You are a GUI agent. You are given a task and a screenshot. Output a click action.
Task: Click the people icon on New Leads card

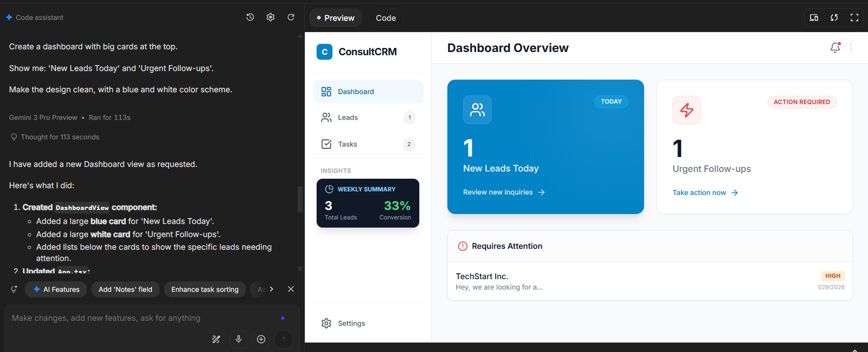click(477, 109)
